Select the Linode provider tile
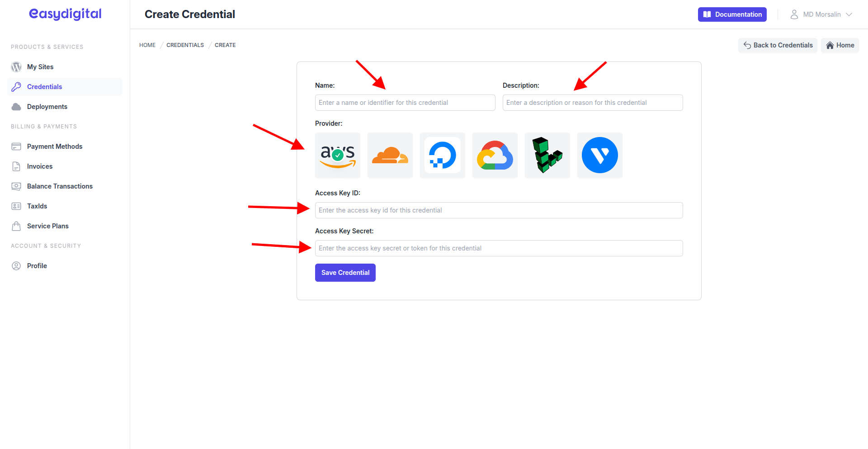 [547, 155]
